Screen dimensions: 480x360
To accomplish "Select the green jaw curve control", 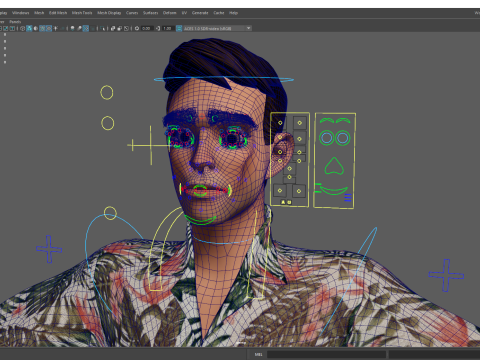I will (x=200, y=220).
